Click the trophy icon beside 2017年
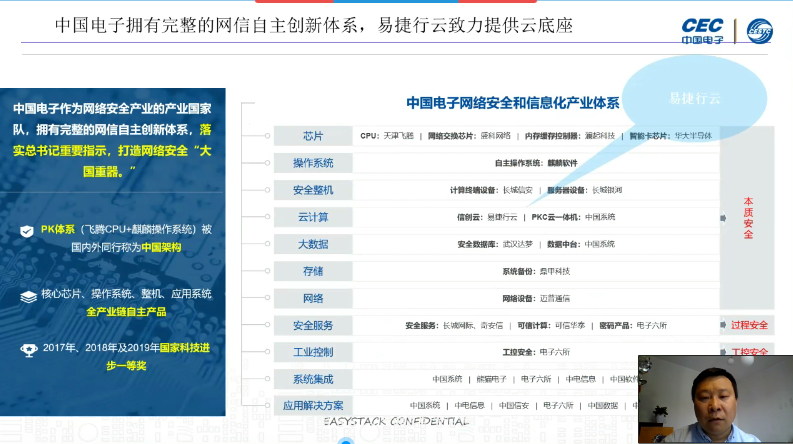The image size is (793, 444). pos(29,349)
